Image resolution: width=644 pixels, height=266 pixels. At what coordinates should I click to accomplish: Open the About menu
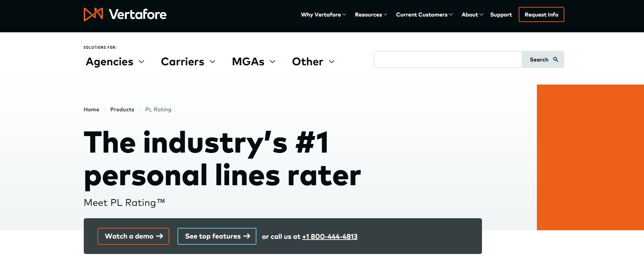coord(472,15)
